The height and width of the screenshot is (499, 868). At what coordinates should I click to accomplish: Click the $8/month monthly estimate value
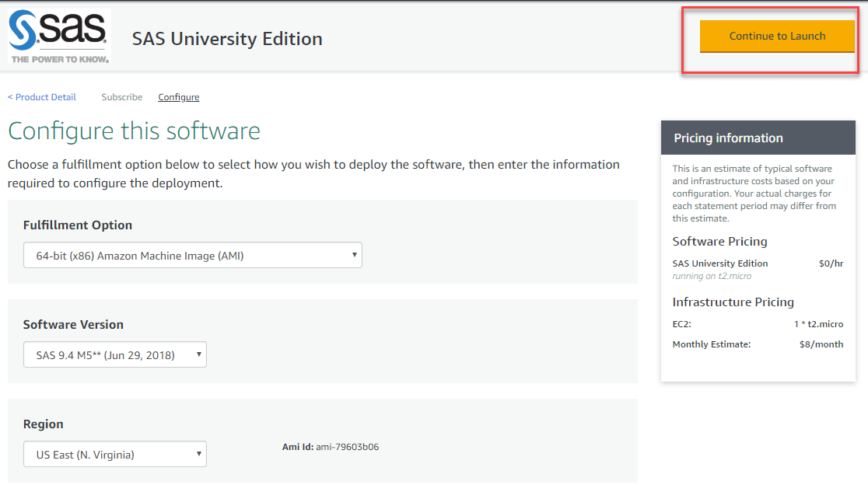click(821, 344)
